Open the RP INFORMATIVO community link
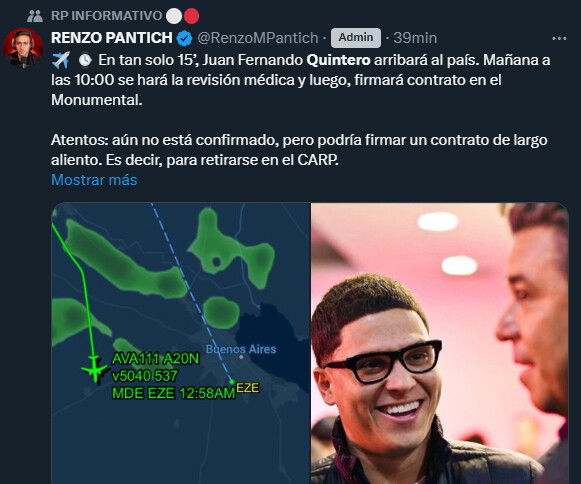 tap(106, 16)
